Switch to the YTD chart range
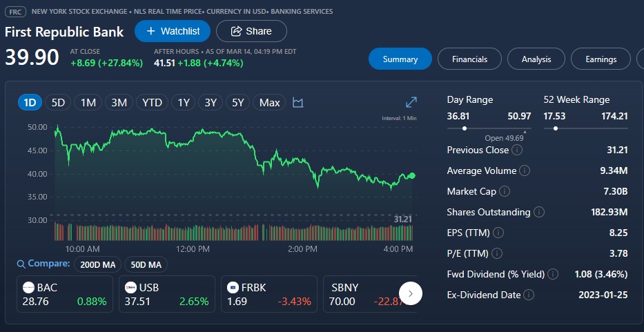This screenshot has width=644, height=332. (x=152, y=103)
